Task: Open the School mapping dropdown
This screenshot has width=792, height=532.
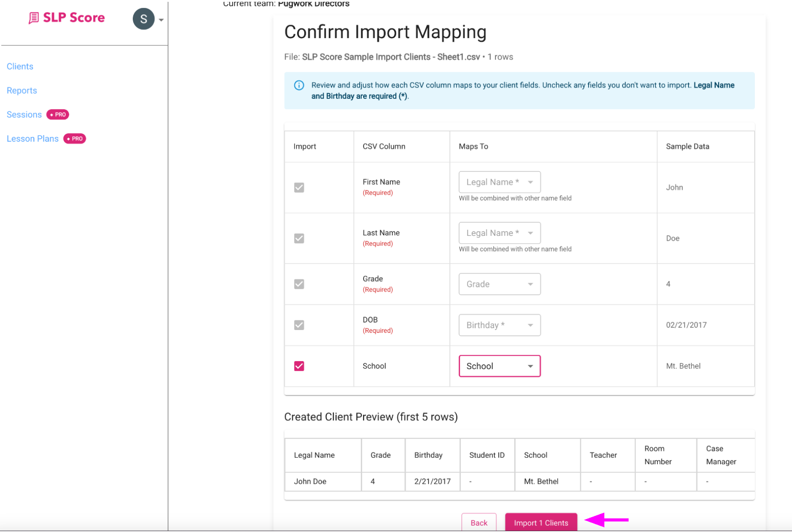Action: (499, 366)
